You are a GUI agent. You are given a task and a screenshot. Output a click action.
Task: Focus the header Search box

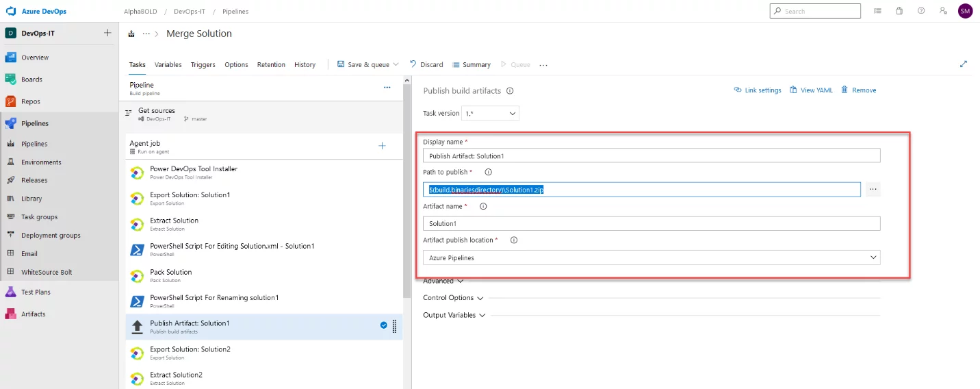(x=815, y=11)
